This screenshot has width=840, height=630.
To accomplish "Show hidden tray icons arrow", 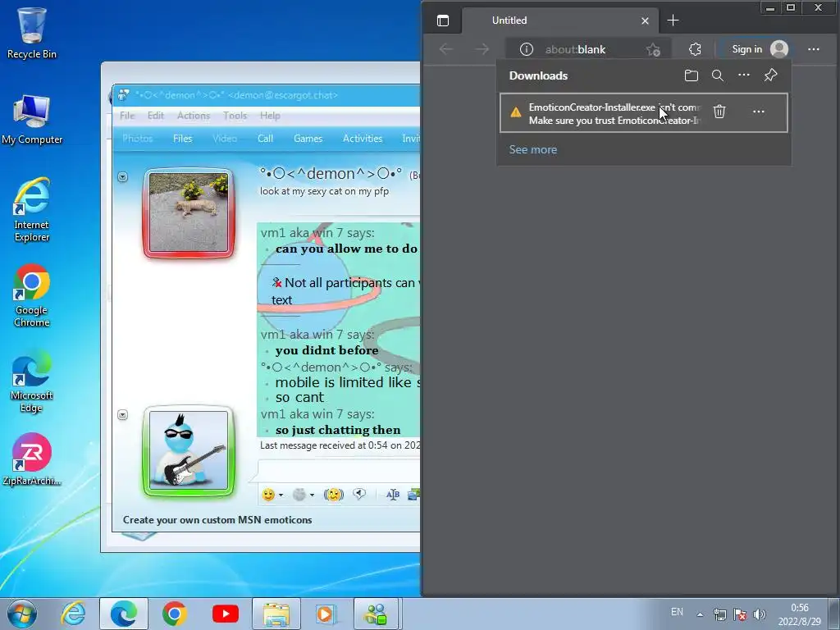I will tap(700, 614).
